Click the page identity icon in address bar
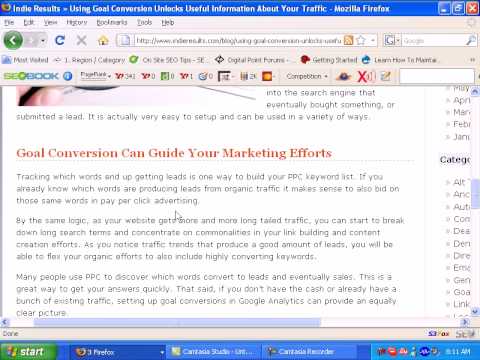480x360 pixels. click(125, 41)
